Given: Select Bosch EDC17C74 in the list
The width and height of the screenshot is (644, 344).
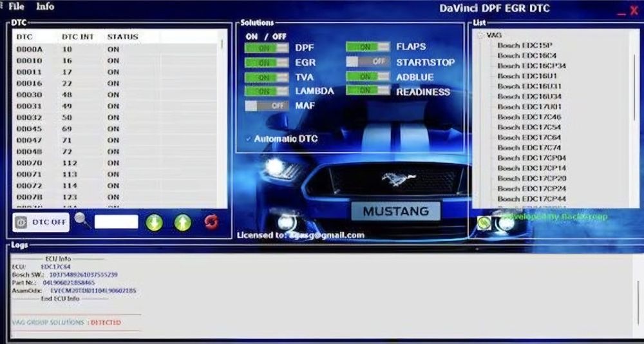Looking at the screenshot, I should pos(529,148).
